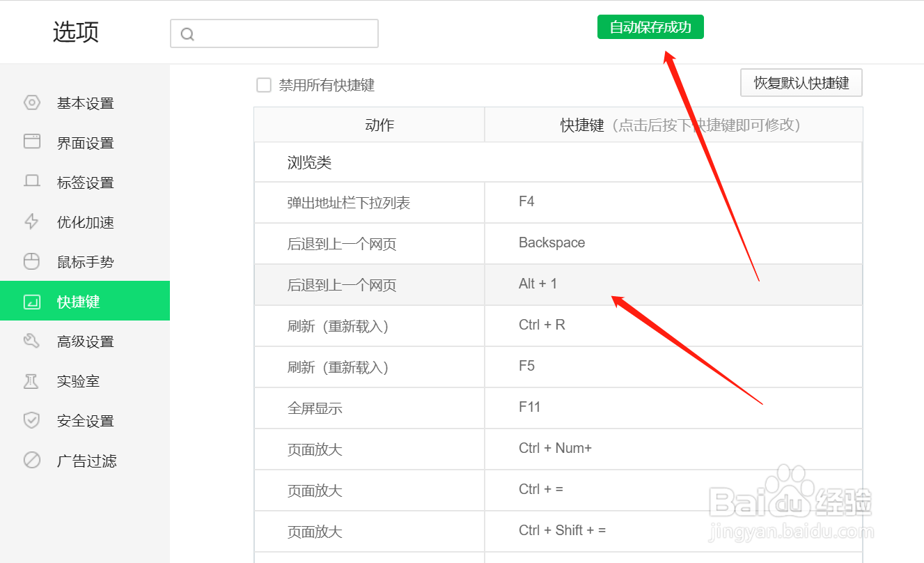Click the 浏览类 category row

(x=558, y=162)
